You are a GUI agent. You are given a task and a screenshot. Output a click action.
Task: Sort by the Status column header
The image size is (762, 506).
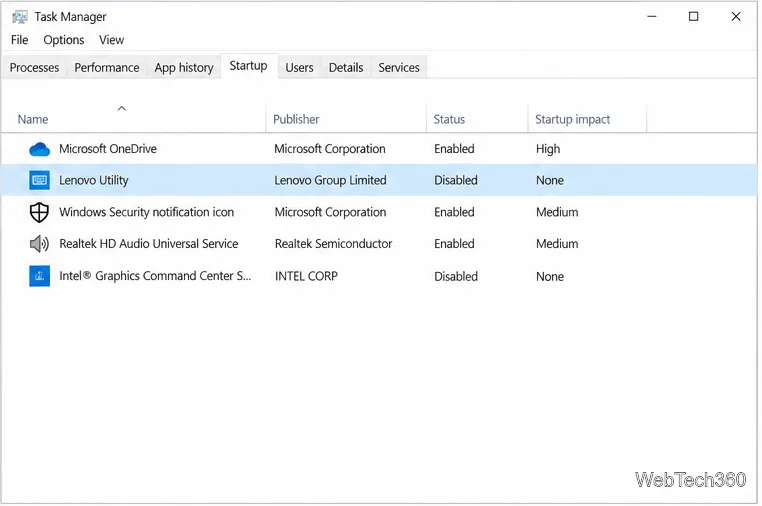[477, 120]
